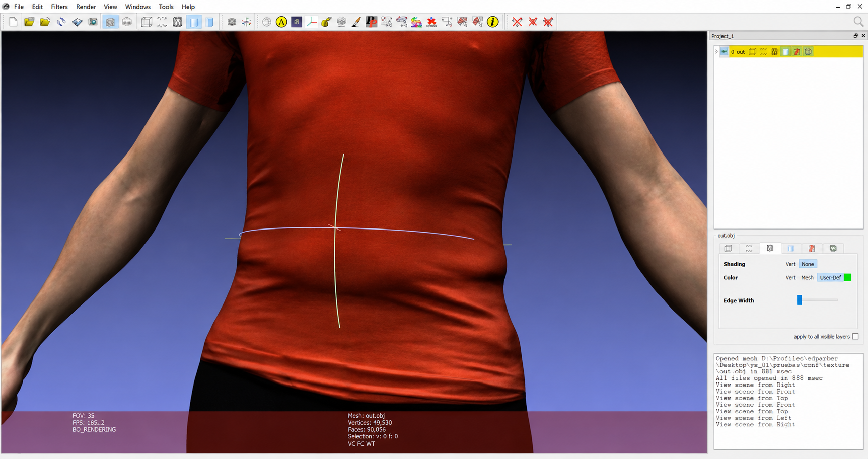This screenshot has height=459, width=868.
Task: Open the Render menu
Action: [x=86, y=7]
